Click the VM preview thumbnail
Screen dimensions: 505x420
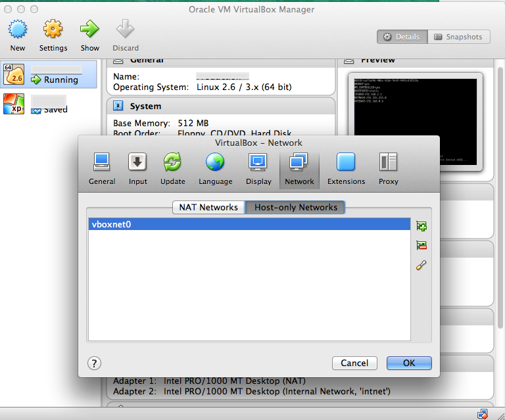(416, 122)
